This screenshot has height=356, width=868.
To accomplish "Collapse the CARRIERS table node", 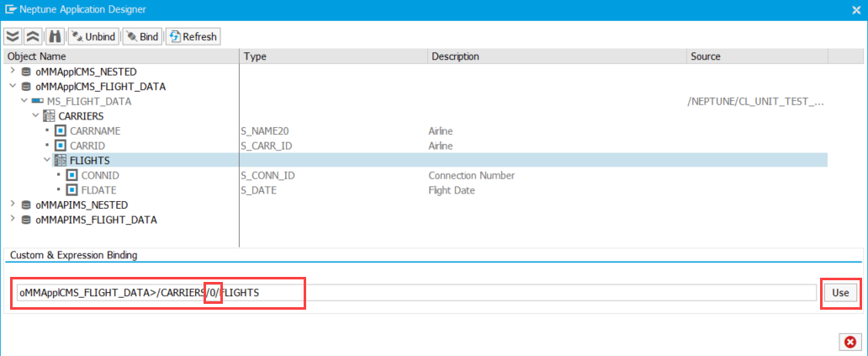I will tap(35, 115).
